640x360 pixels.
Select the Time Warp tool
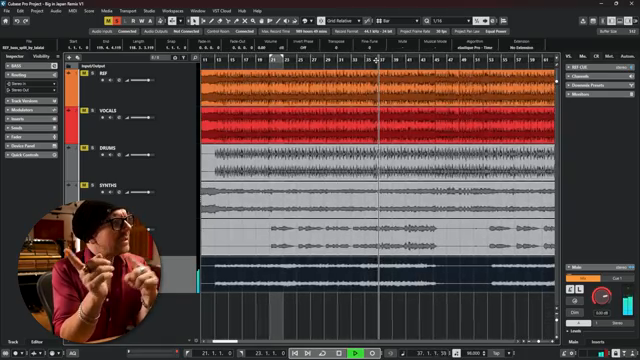[x=269, y=21]
